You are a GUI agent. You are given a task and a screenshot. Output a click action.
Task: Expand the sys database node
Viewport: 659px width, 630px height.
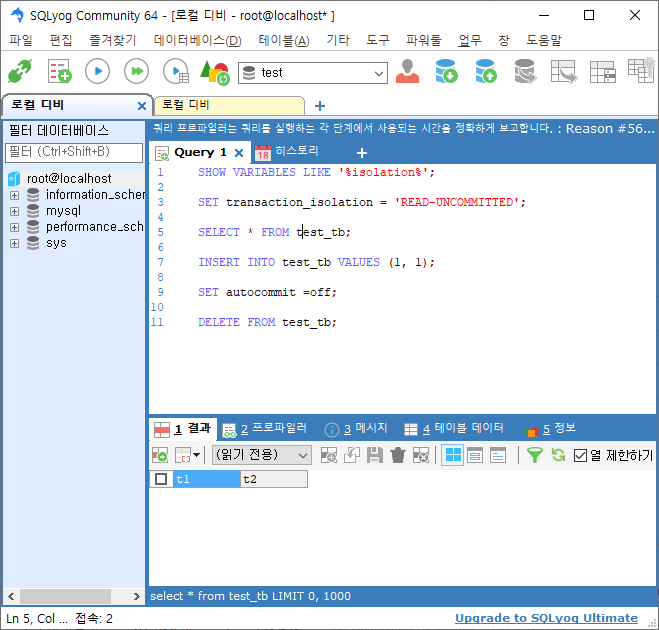tap(14, 243)
